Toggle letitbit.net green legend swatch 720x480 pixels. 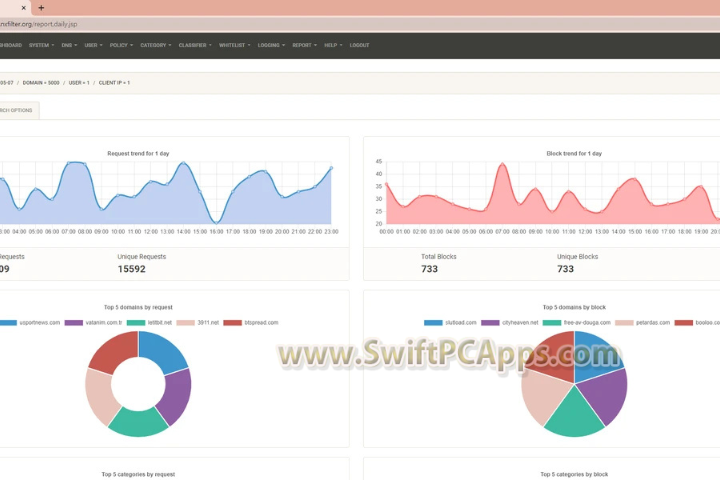coord(136,323)
